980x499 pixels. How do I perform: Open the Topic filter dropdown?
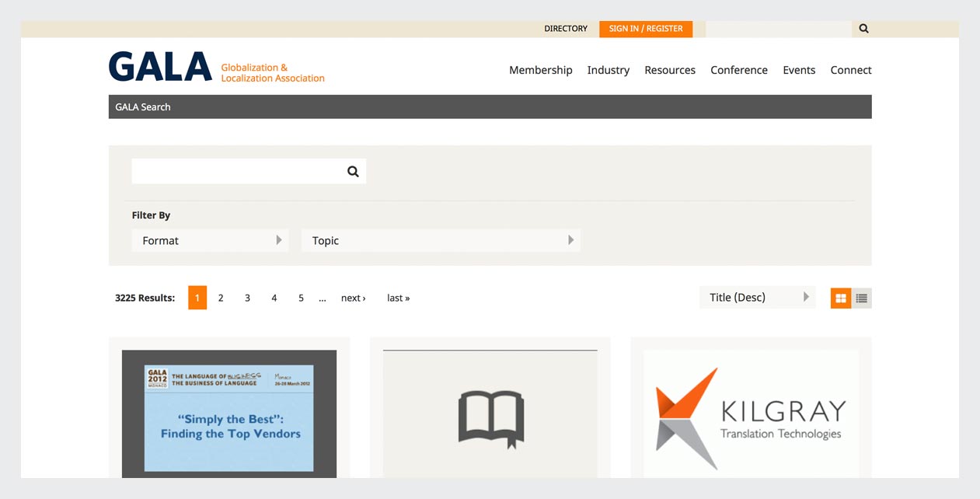coord(441,240)
